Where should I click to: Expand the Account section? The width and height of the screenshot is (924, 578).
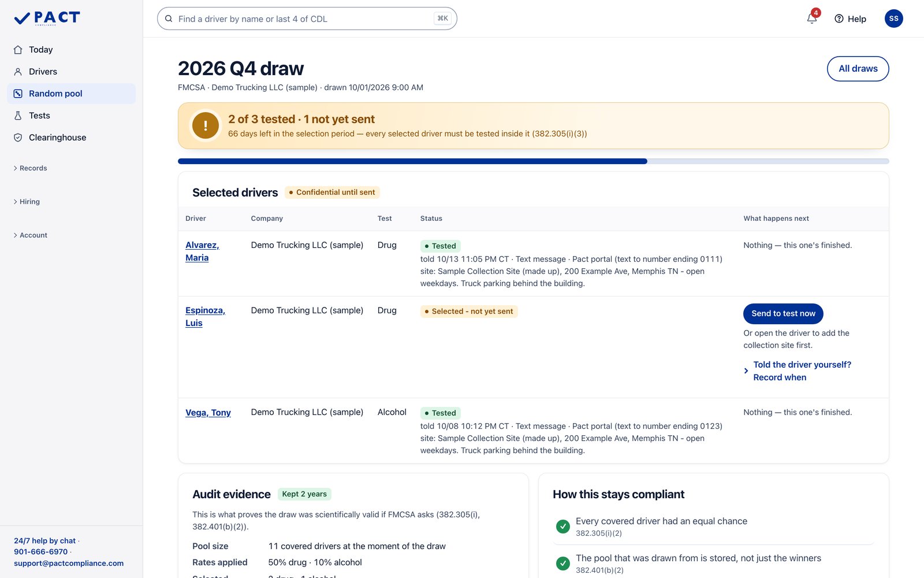(30, 235)
